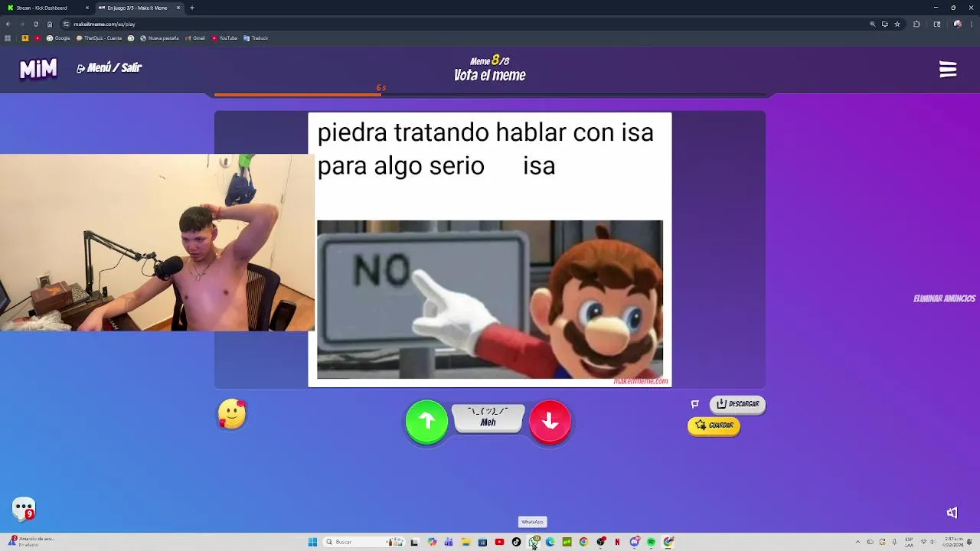Image resolution: width=980 pixels, height=551 pixels.
Task: Open Microsoft Edge from the taskbar
Action: [550, 542]
